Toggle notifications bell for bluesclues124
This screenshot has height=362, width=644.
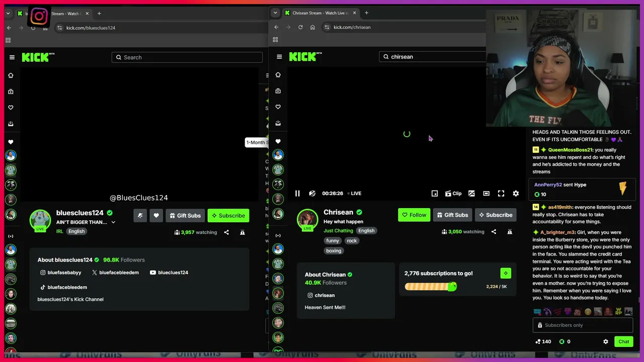140,216
